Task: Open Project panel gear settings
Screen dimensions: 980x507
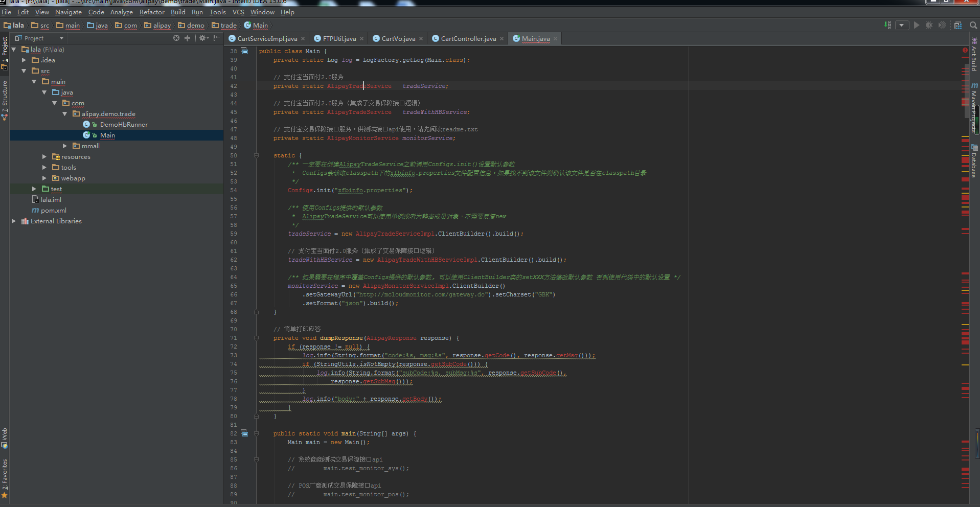Action: pyautogui.click(x=203, y=38)
